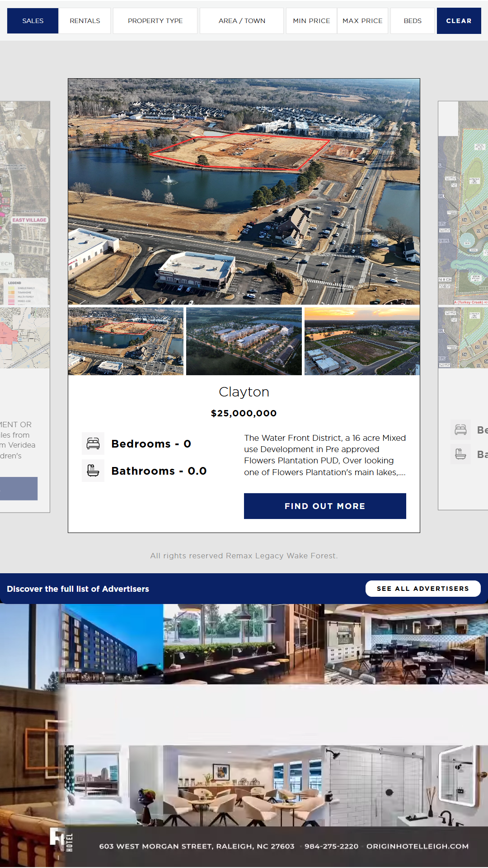Clear all search filters
This screenshot has height=868, width=488.
(x=459, y=21)
